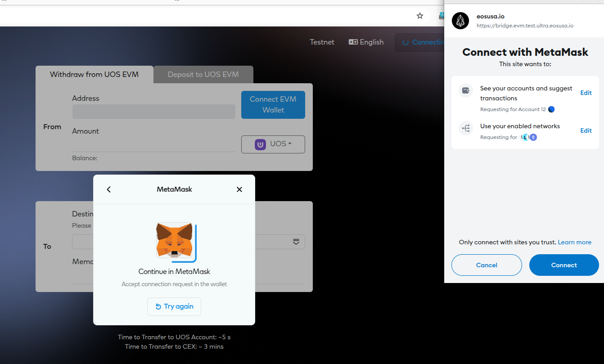
Task: Click the MetaMask fox logo
Action: tap(174, 240)
